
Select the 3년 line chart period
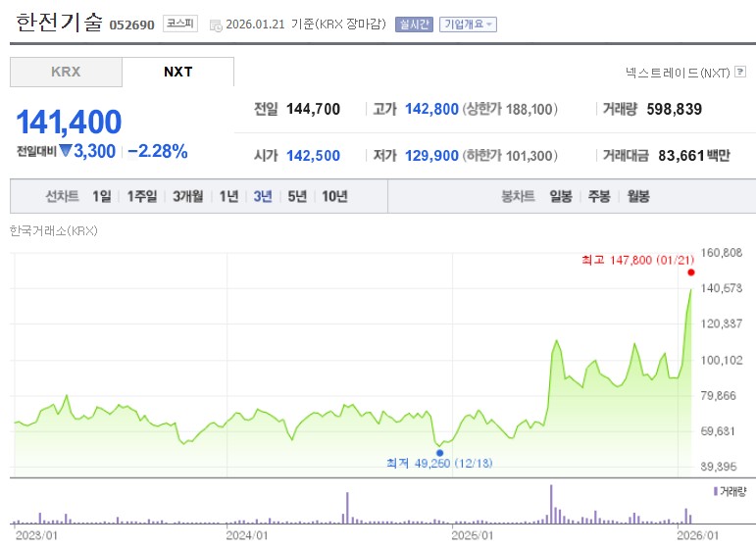(263, 196)
